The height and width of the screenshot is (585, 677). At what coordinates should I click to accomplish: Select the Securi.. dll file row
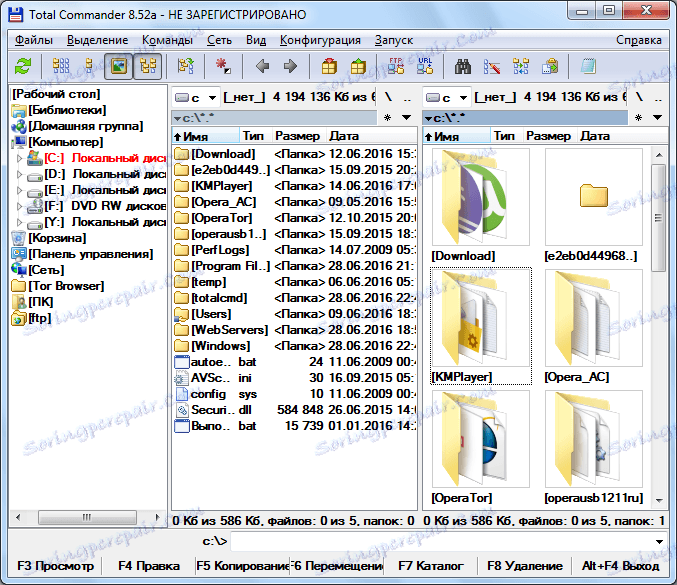pos(294,410)
